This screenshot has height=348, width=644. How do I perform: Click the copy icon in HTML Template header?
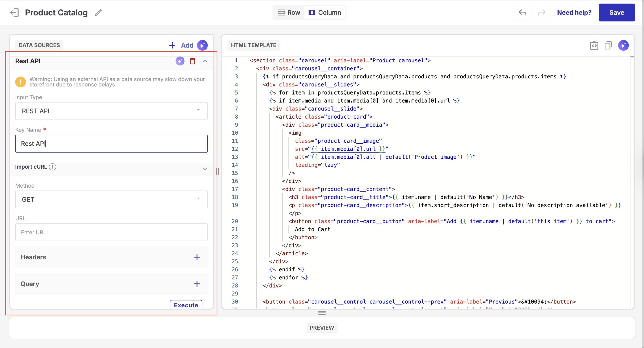coord(608,45)
